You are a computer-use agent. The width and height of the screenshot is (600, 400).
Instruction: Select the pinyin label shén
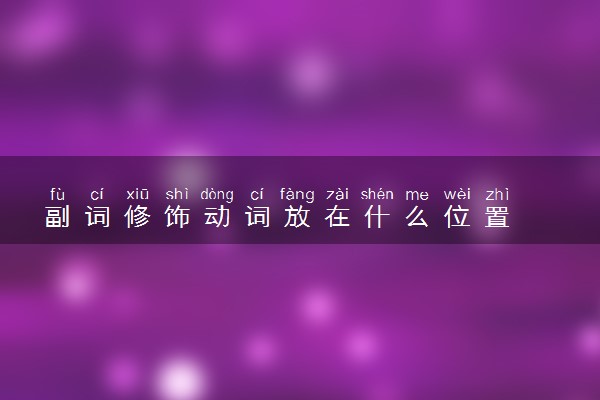[x=377, y=194]
